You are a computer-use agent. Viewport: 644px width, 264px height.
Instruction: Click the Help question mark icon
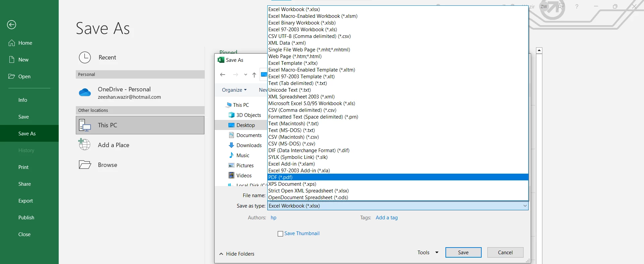point(577,6)
